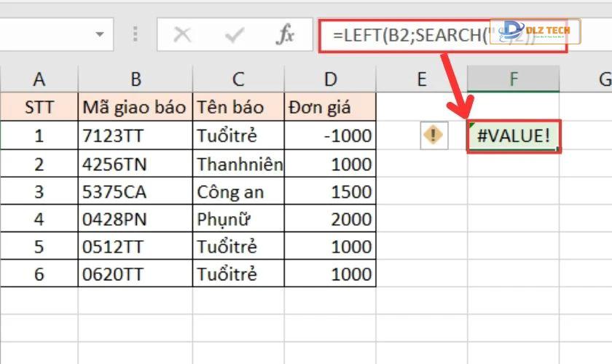Select column B header

pos(136,79)
